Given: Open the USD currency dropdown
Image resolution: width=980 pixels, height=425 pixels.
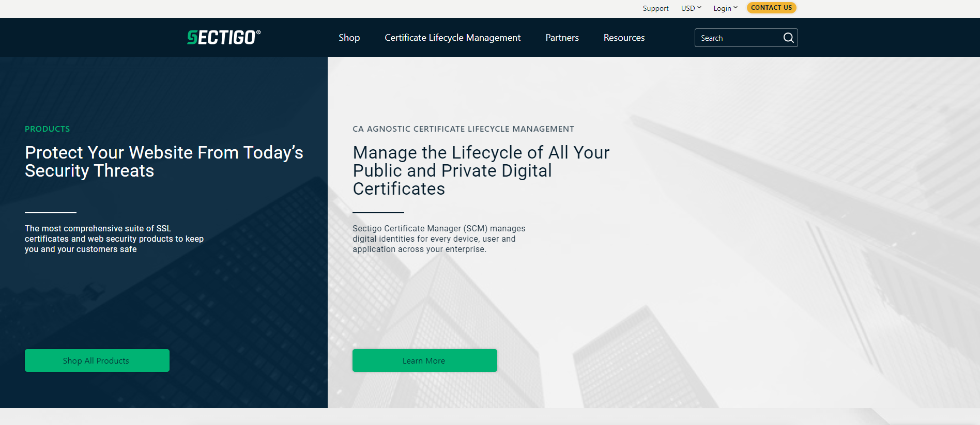Looking at the screenshot, I should 691,8.
